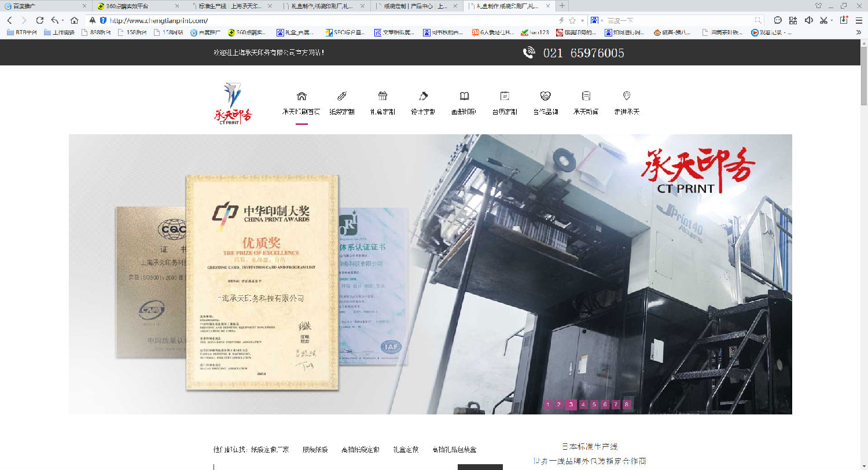Image resolution: width=868 pixels, height=470 pixels.
Task: Click the search magnifier icon in search box
Action: tap(758, 20)
